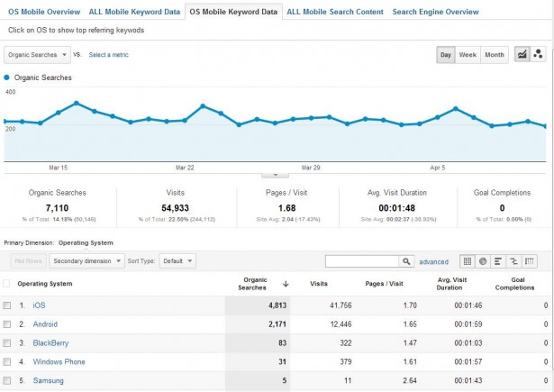Image resolution: width=554 pixels, height=392 pixels.
Task: Select the comparison view icon
Action: click(513, 261)
